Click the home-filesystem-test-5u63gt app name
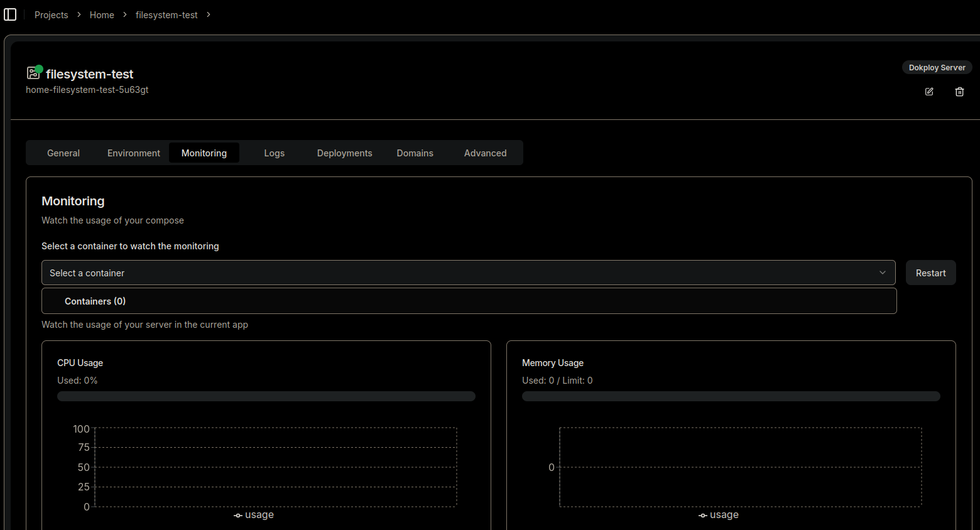This screenshot has width=980, height=530. pyautogui.click(x=87, y=90)
